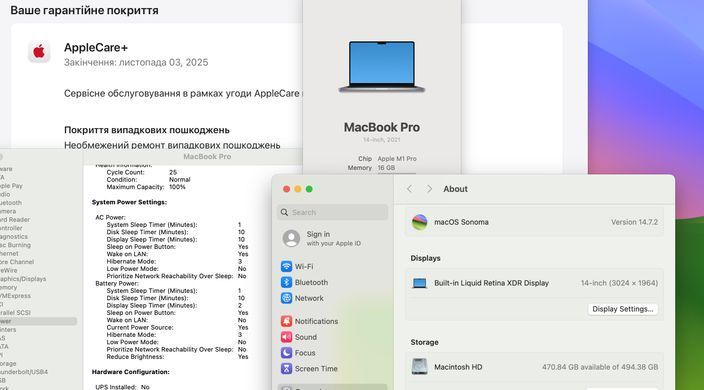Select Fibre Channel in System Information sidebar
The image size is (704, 390).
tap(17, 262)
